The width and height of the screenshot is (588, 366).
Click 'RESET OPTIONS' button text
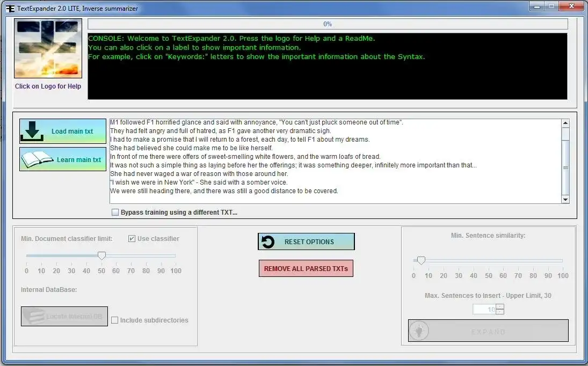(x=309, y=242)
